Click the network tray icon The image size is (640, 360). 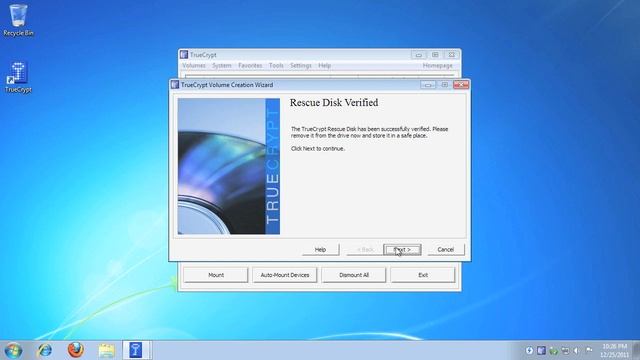[x=565, y=350]
